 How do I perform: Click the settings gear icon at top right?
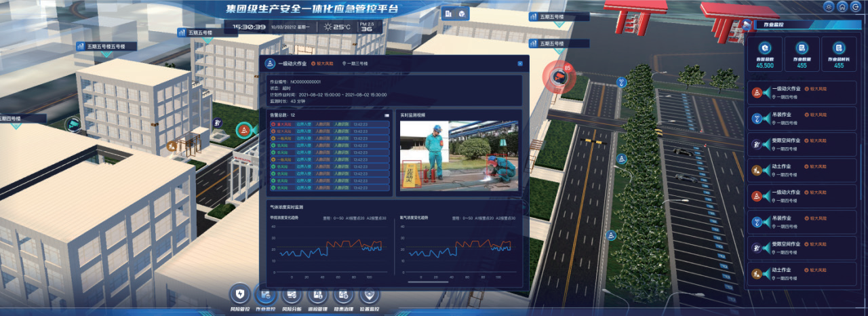(x=829, y=7)
